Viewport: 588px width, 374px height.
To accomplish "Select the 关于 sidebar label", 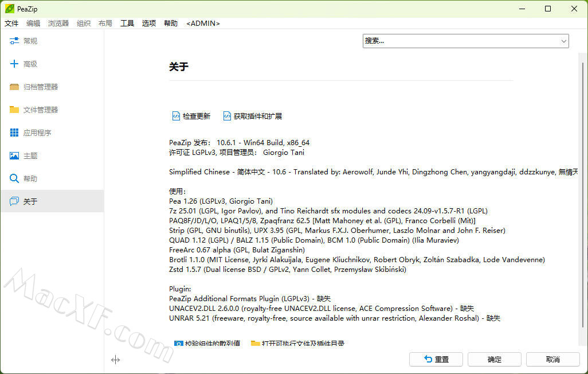I will (30, 201).
